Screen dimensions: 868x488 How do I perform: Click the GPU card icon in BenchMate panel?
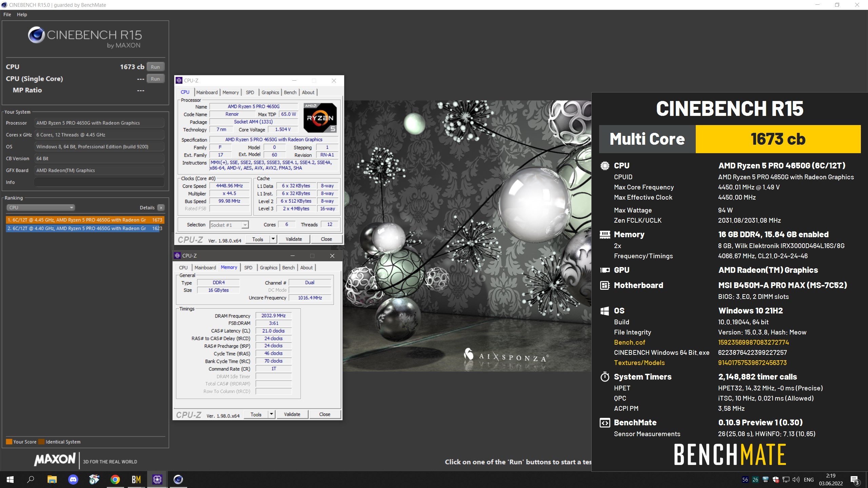coord(605,270)
